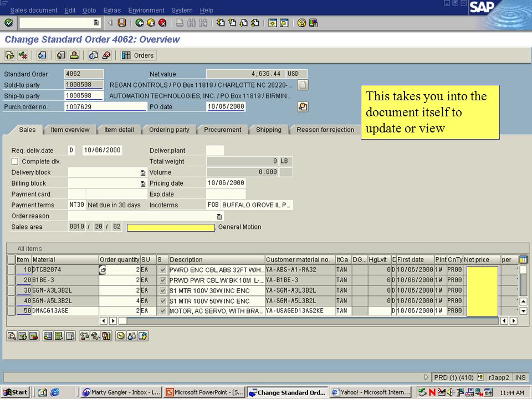Viewport: 532px width, 399px height.
Task: Click the Create new session icon
Action: [x=273, y=23]
